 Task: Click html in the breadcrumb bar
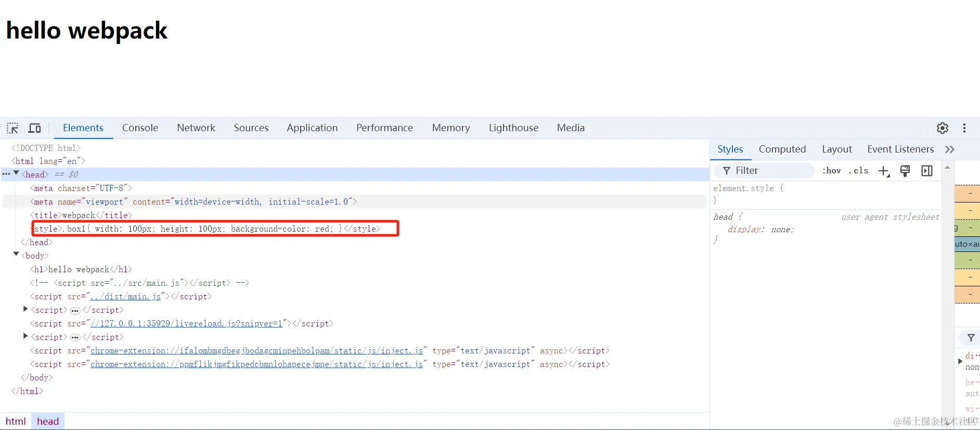[x=16, y=422]
